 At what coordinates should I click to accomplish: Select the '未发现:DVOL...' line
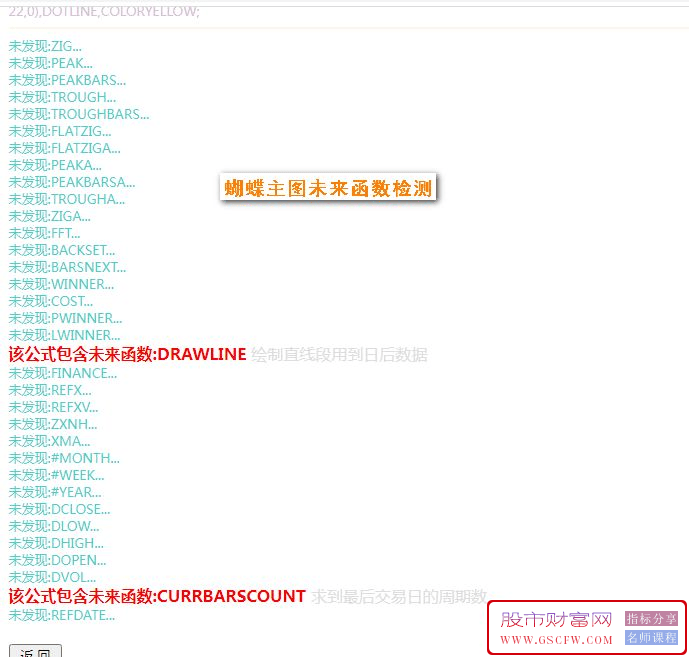52,577
